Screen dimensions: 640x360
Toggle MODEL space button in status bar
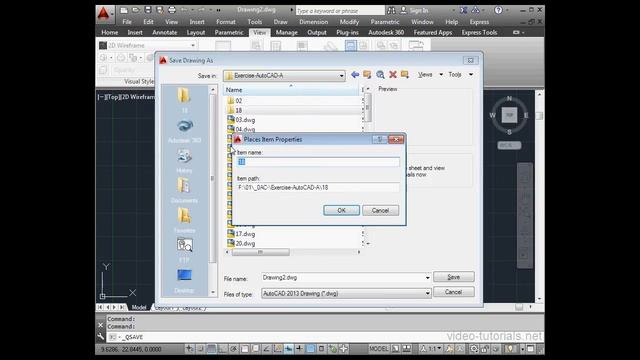pos(378,349)
